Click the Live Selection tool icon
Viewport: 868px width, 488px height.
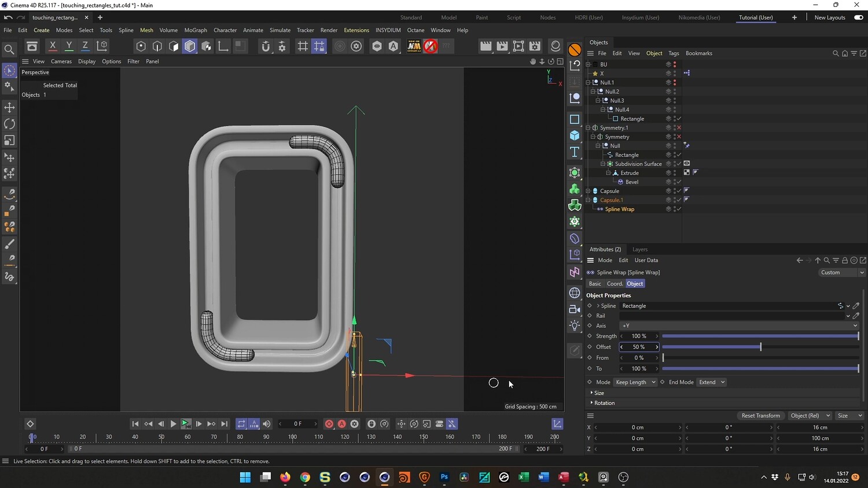[x=9, y=71]
